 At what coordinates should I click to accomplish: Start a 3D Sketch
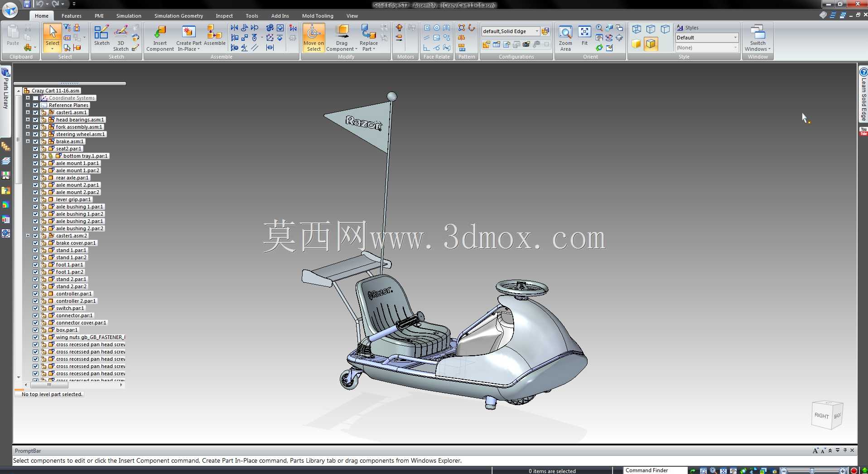coord(121,38)
